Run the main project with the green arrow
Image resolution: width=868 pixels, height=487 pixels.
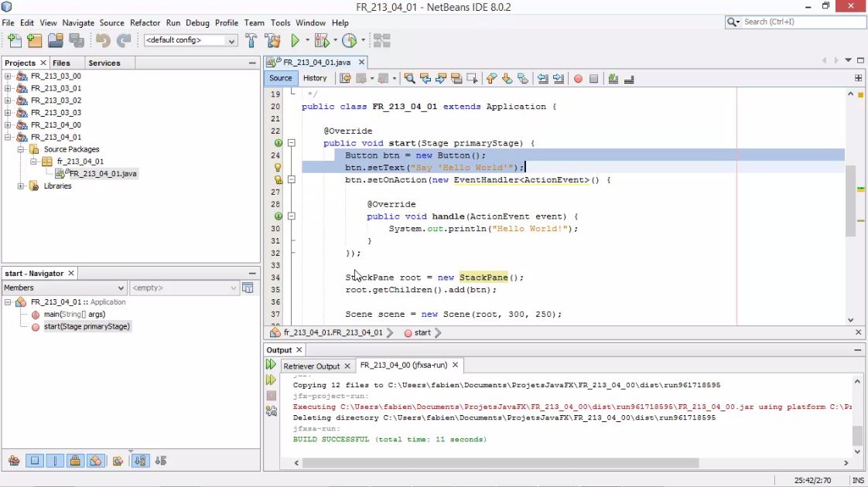click(296, 40)
